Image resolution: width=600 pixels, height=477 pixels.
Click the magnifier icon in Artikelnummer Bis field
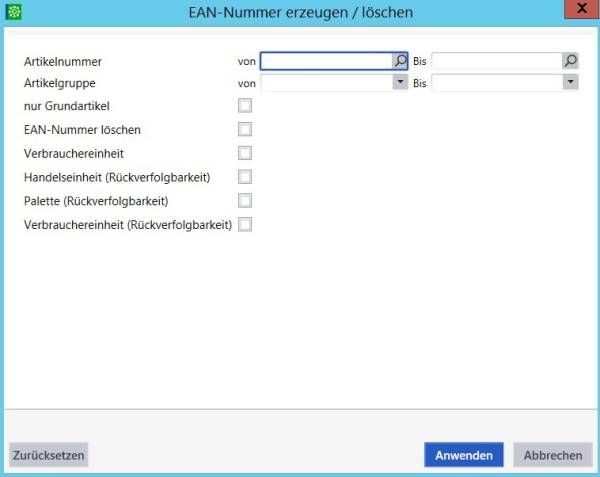coord(570,61)
